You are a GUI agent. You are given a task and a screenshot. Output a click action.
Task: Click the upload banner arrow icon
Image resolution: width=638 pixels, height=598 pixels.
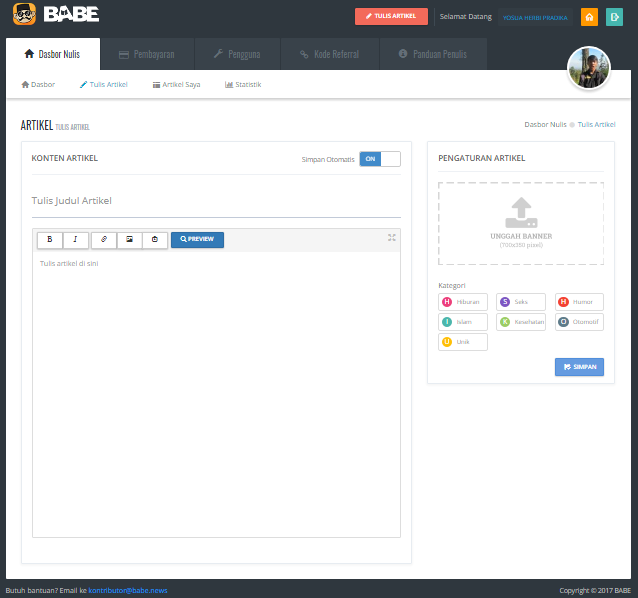[x=521, y=212]
